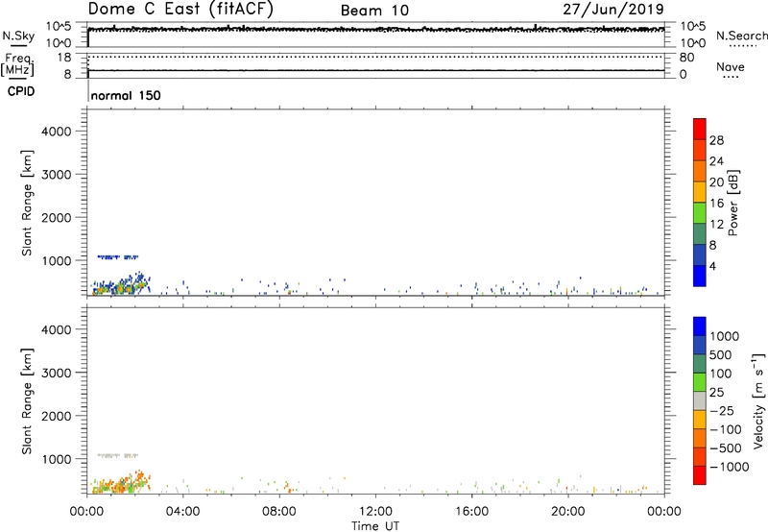The height and width of the screenshot is (532, 768).
Task: Click the '12:00' time axis label
Action: coord(375,512)
